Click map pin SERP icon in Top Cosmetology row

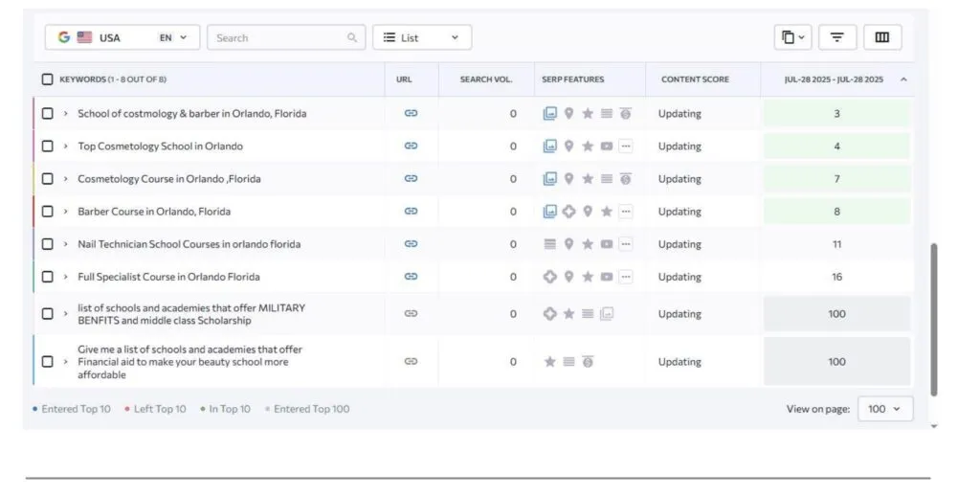pyautogui.click(x=568, y=146)
